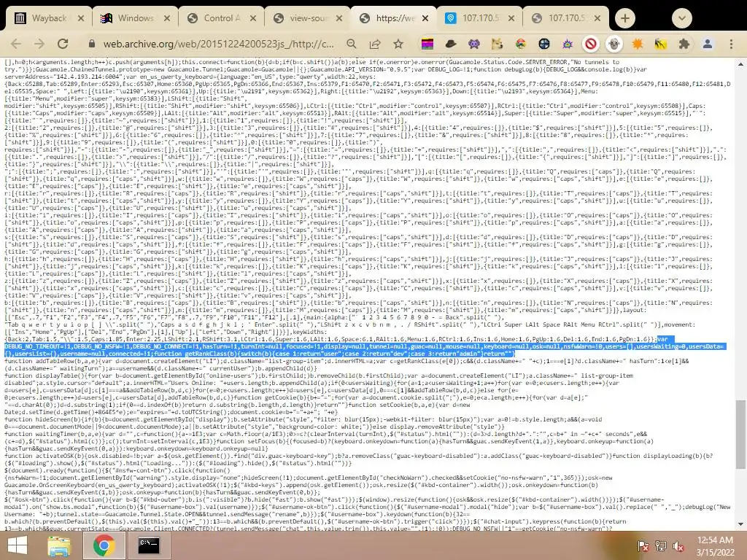Switch to the Control A tab
This screenshot has height=560, width=747.
click(x=220, y=18)
